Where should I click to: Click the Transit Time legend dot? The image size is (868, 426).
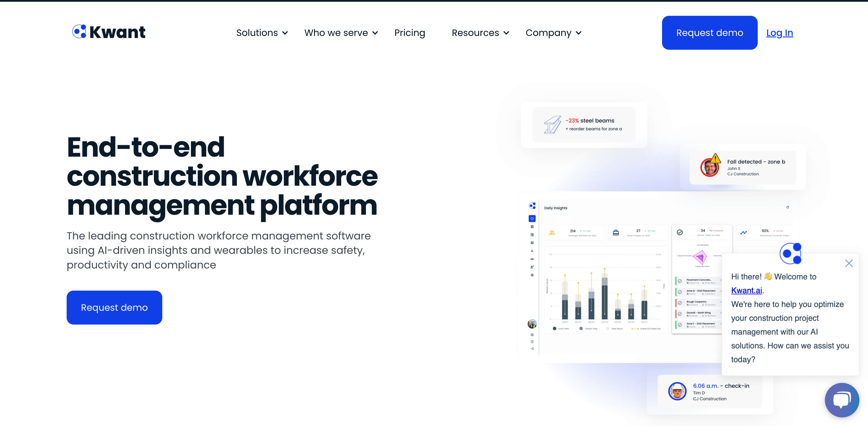(581, 329)
